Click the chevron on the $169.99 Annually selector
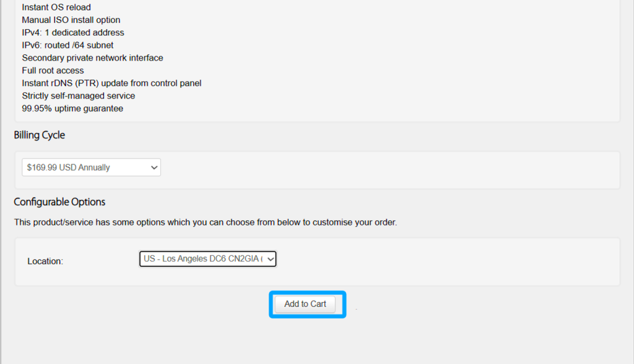 click(154, 167)
